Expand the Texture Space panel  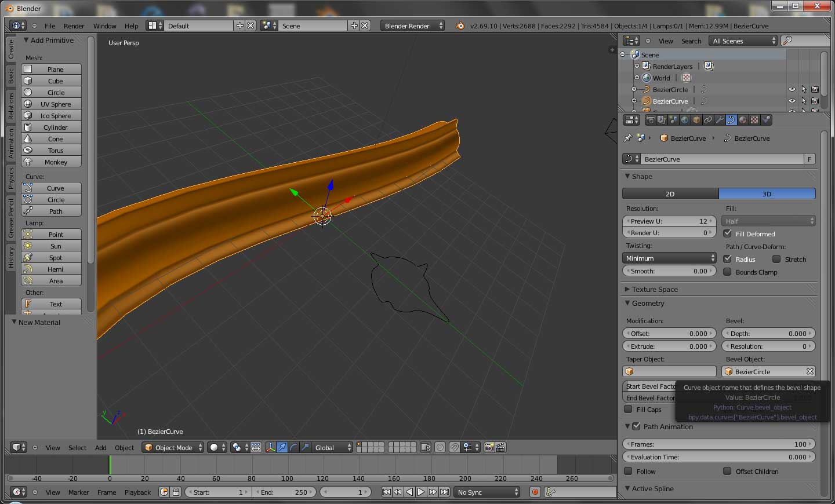(627, 289)
